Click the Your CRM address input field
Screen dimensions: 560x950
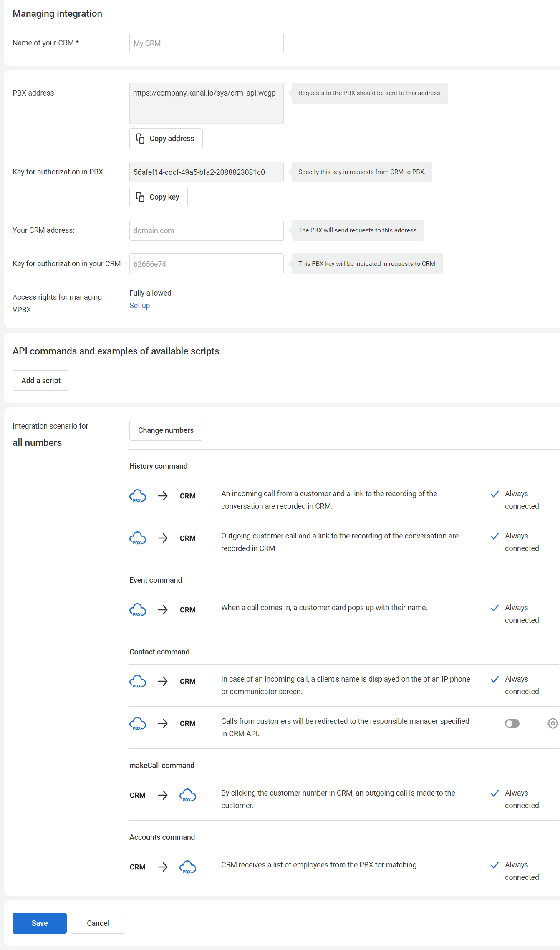tap(207, 230)
